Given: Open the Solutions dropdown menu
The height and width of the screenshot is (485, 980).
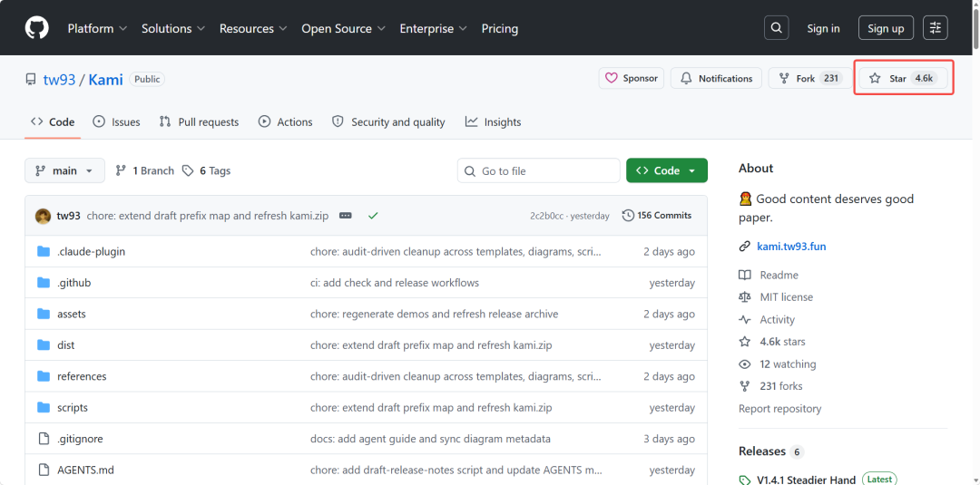Looking at the screenshot, I should [x=173, y=29].
